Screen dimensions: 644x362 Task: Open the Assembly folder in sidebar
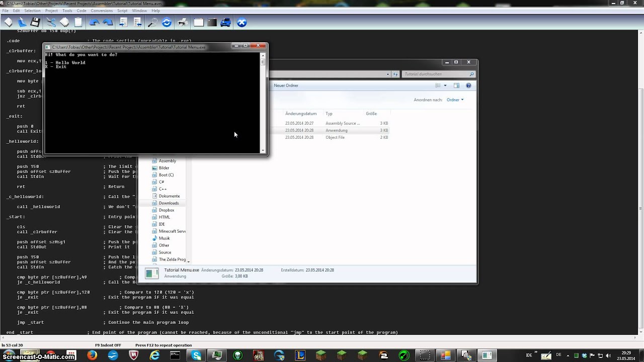(168, 161)
